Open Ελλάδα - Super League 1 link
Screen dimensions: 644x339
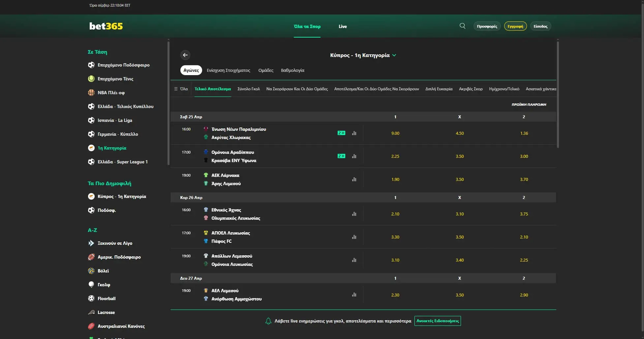123,162
